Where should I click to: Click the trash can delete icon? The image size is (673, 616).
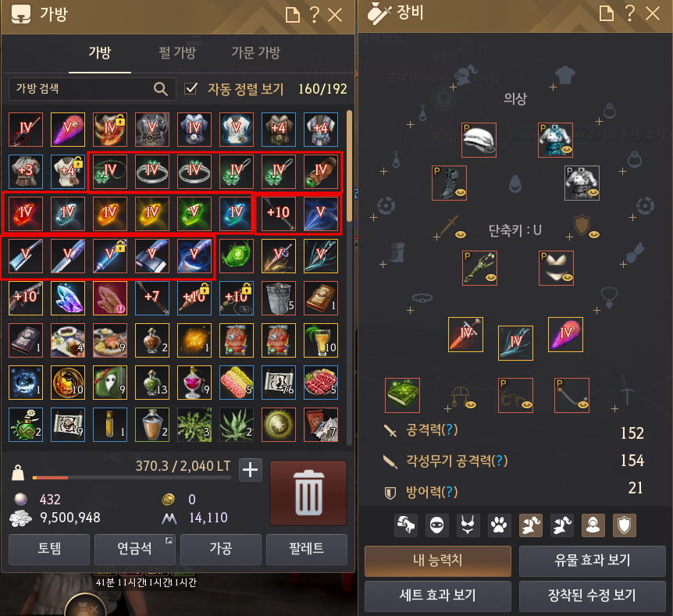pos(308,493)
